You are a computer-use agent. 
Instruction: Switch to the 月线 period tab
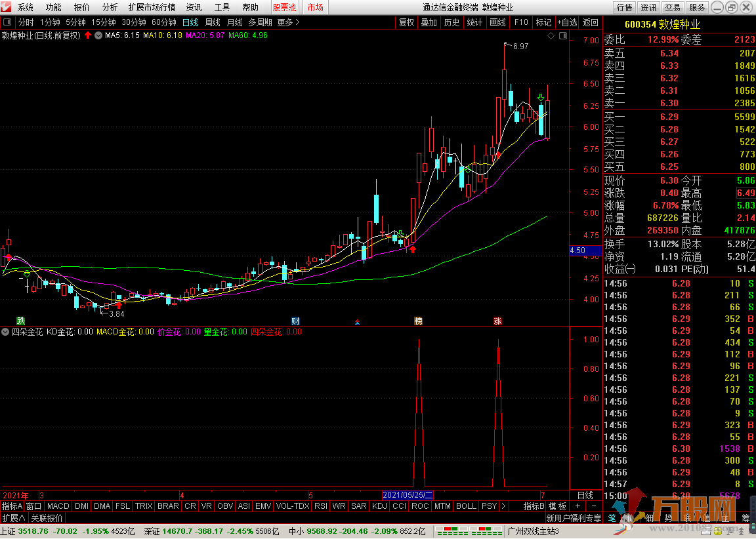[235, 22]
